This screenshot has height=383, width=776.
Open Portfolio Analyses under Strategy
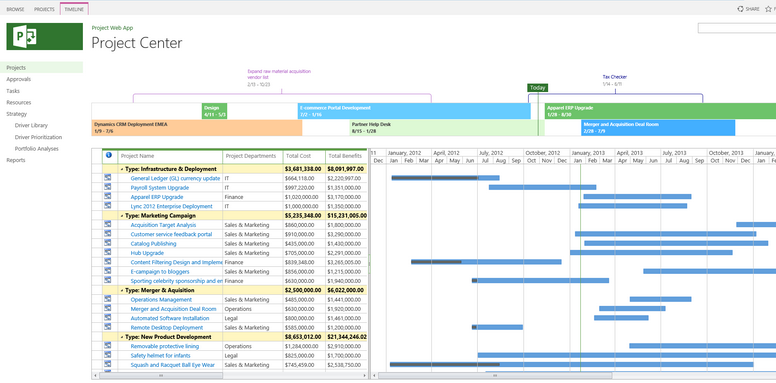pyautogui.click(x=37, y=148)
